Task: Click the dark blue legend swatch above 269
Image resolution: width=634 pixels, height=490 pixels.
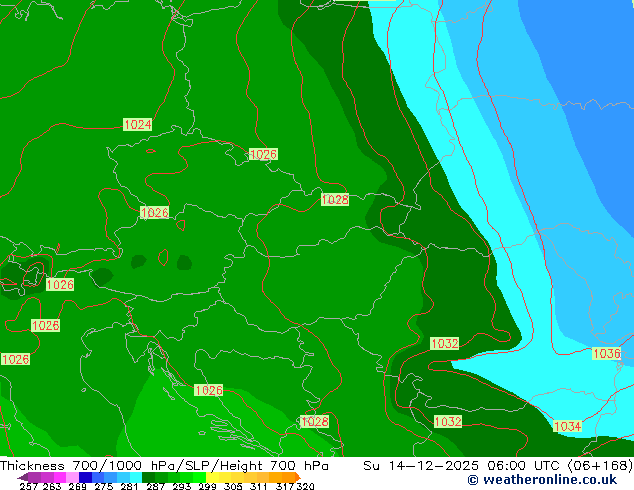Action: click(85, 477)
